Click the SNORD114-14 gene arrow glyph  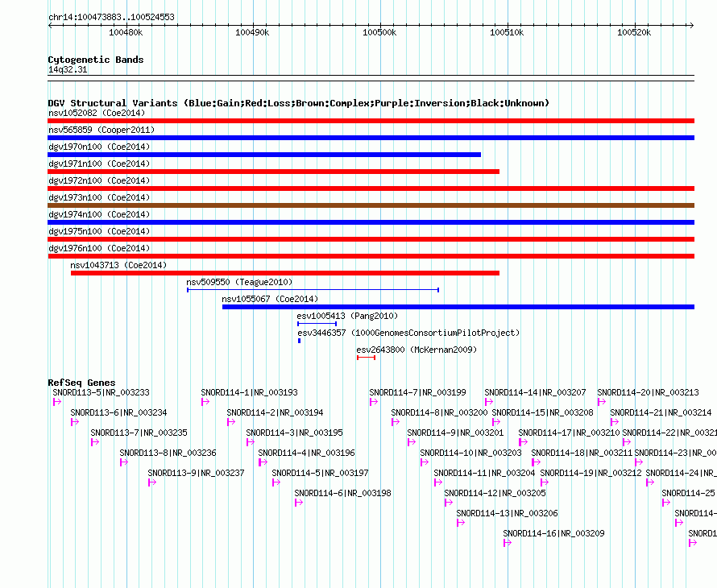[489, 402]
